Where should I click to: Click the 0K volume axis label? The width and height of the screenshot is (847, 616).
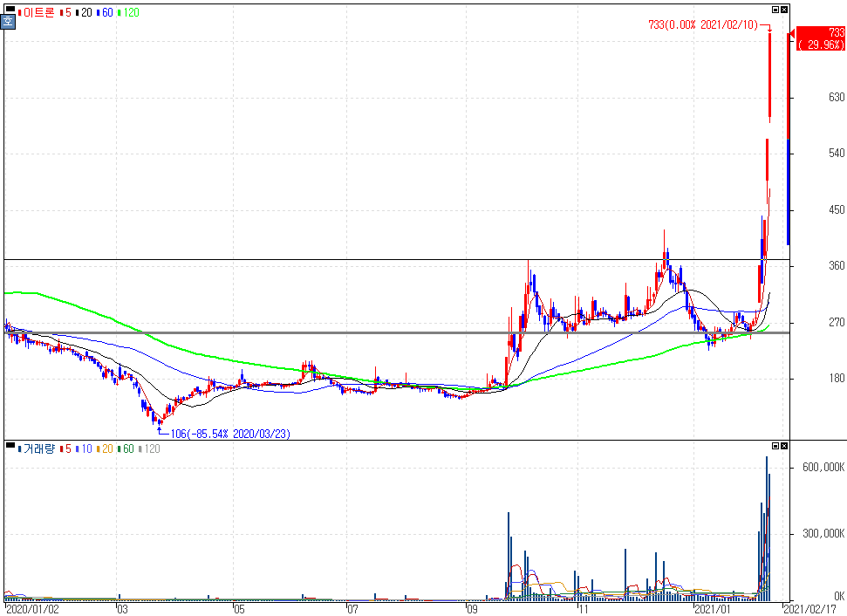[x=839, y=596]
